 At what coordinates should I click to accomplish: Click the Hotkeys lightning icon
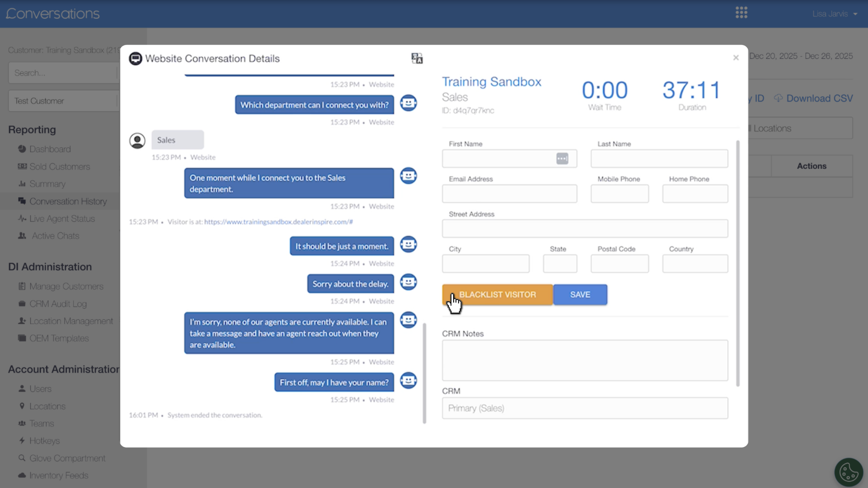pos(22,441)
